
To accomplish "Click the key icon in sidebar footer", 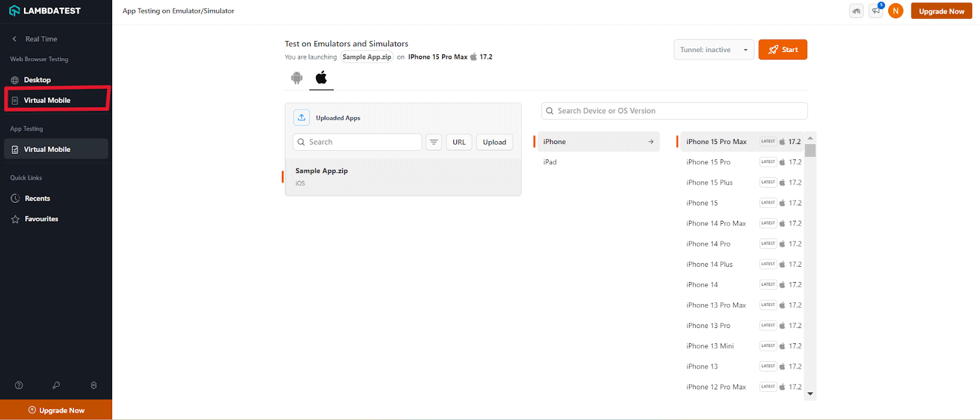I will tap(56, 385).
